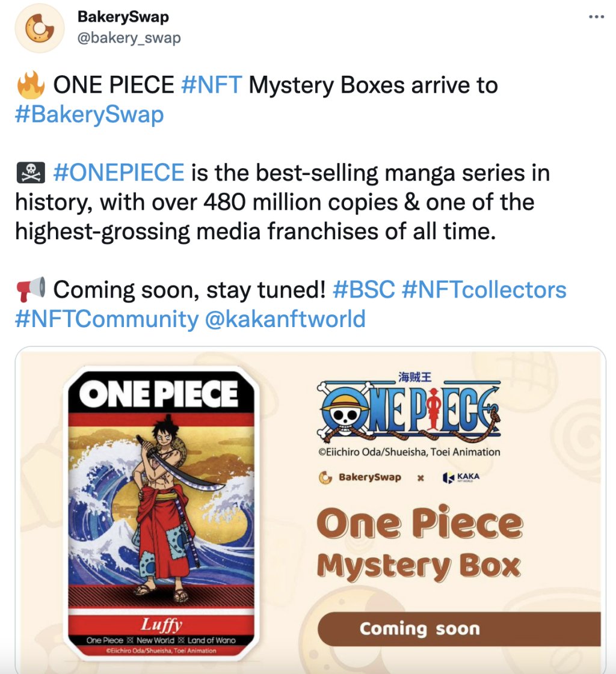Click the #NFTcollectors hashtag
The image size is (616, 674).
click(x=484, y=290)
